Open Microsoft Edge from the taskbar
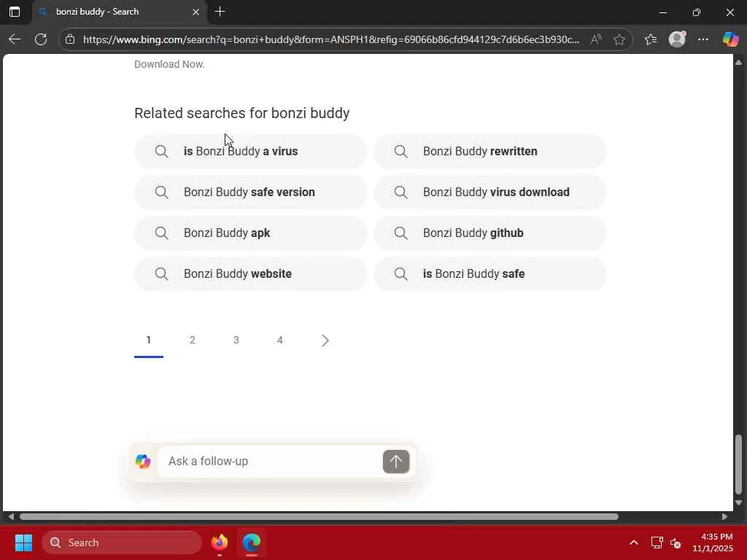 (252, 542)
